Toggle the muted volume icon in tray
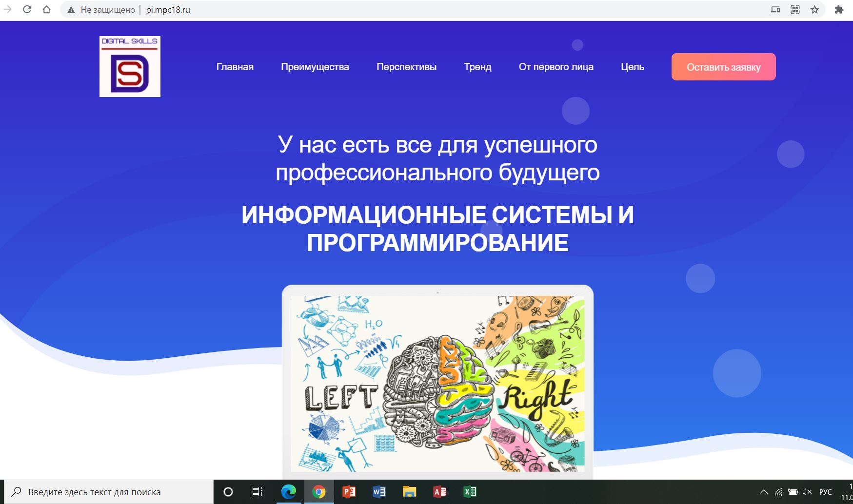The width and height of the screenshot is (853, 504). pyautogui.click(x=807, y=492)
